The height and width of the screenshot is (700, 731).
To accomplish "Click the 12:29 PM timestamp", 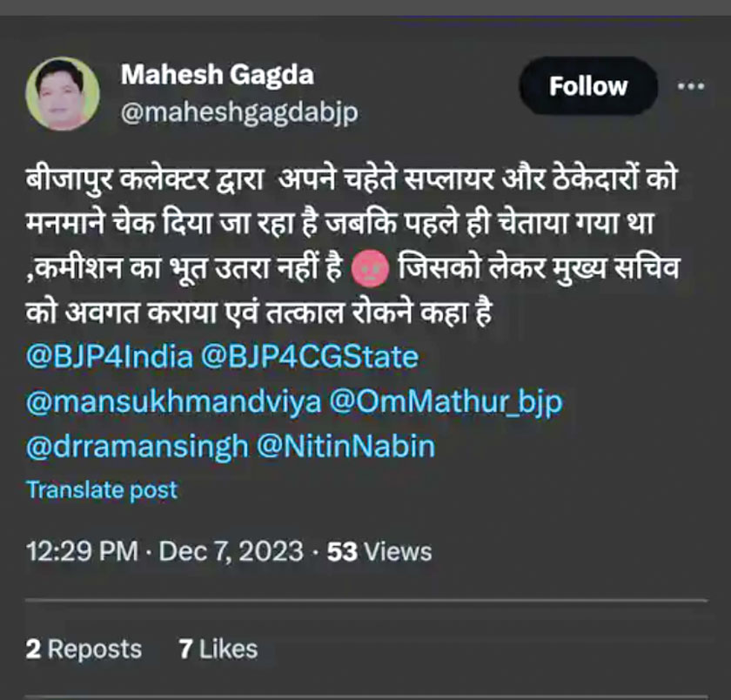I will click(82, 551).
